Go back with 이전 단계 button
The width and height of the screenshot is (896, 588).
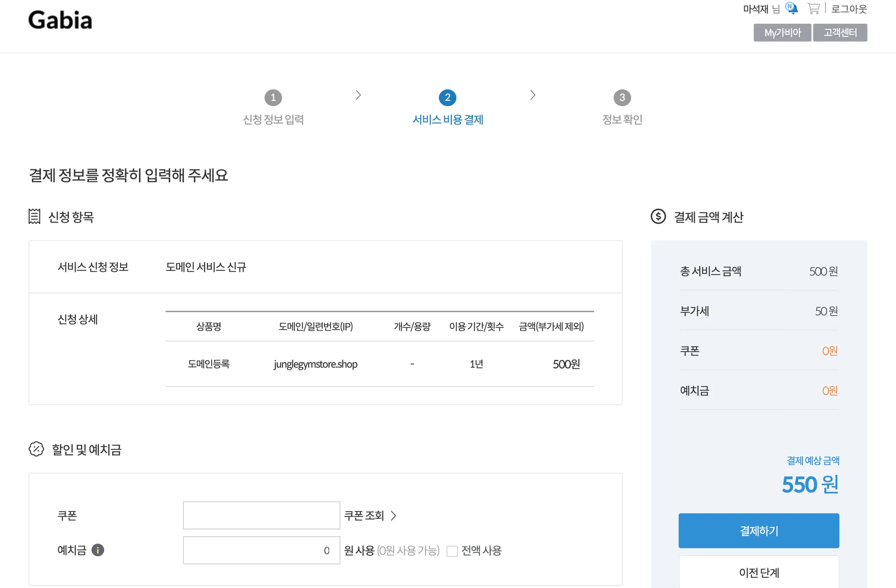tap(759, 572)
